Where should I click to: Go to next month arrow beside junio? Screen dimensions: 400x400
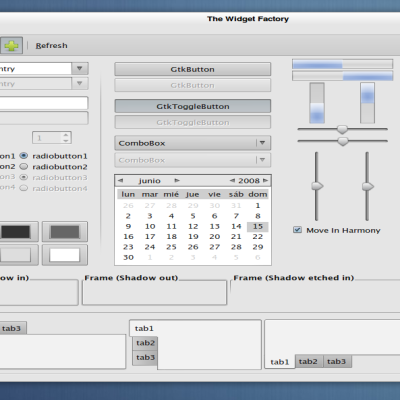[x=177, y=181]
